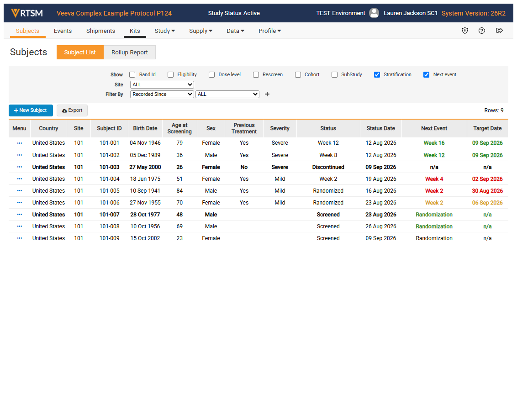Image resolution: width=517 pixels, height=420 pixels.
Task: Enable the Rand Id checkbox
Action: click(132, 74)
